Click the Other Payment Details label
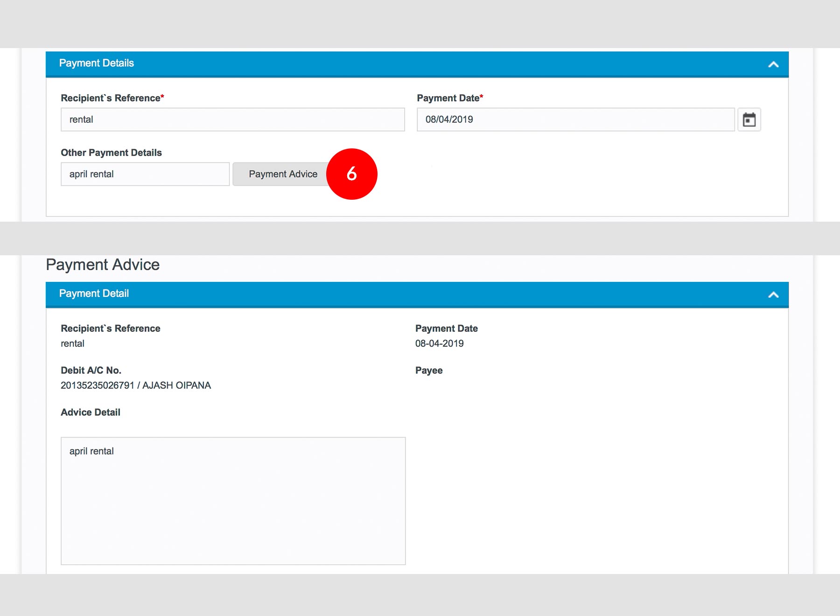 click(x=111, y=153)
